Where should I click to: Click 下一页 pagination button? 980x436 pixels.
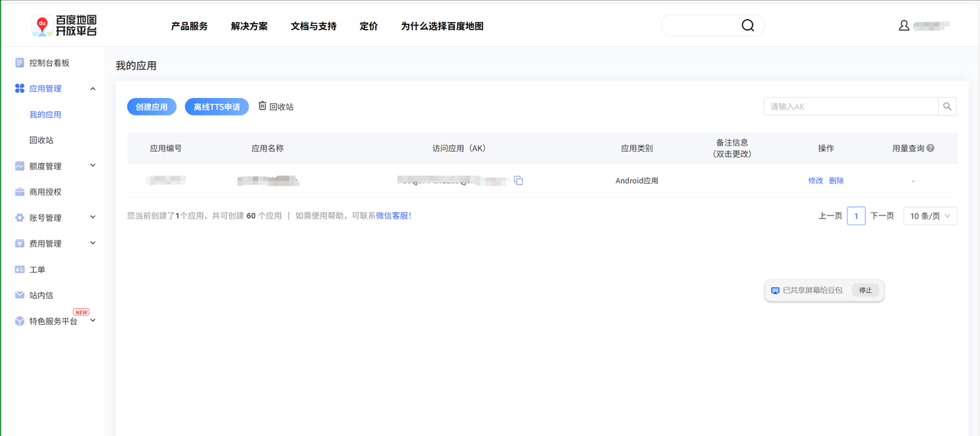(882, 216)
